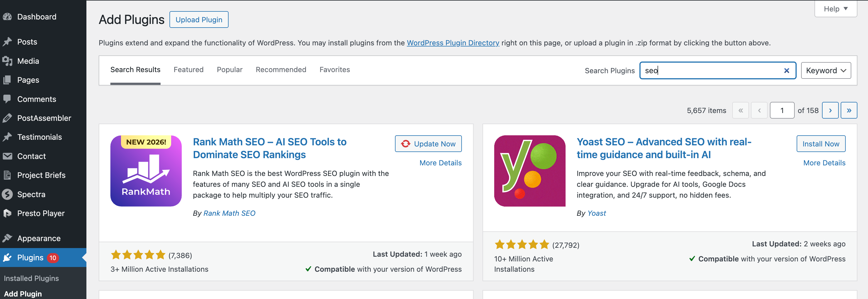Click the "3+ Million Active Installations" text
Viewport: 868px width, 299px height.
pyautogui.click(x=159, y=269)
